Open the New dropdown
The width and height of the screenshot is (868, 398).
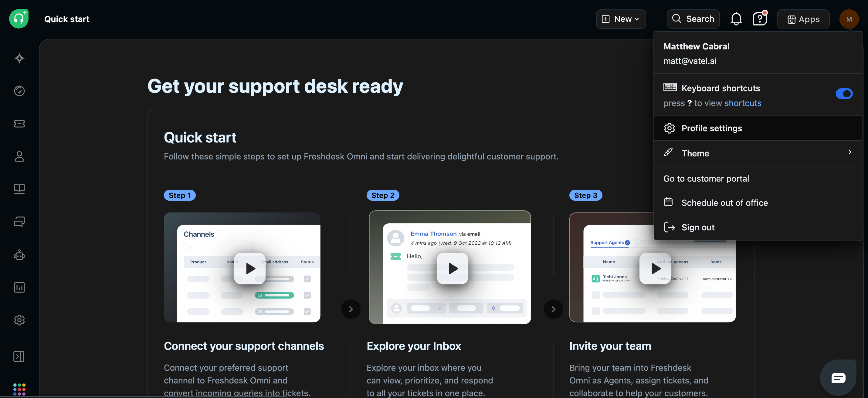(x=621, y=19)
